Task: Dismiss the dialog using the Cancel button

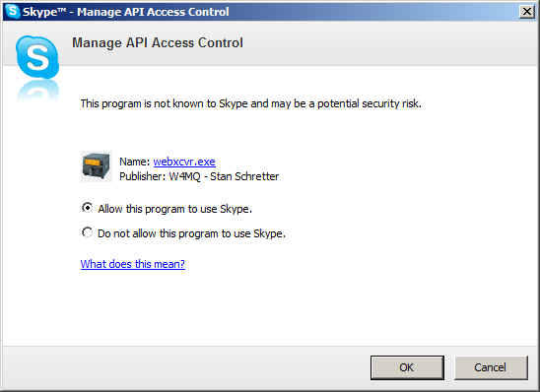Action: [491, 367]
